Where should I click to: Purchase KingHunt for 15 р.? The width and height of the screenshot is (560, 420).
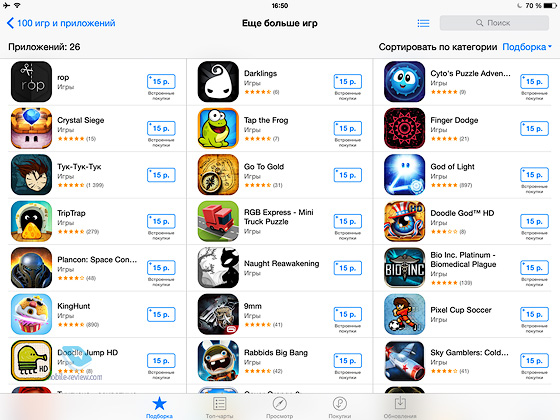[x=161, y=314]
